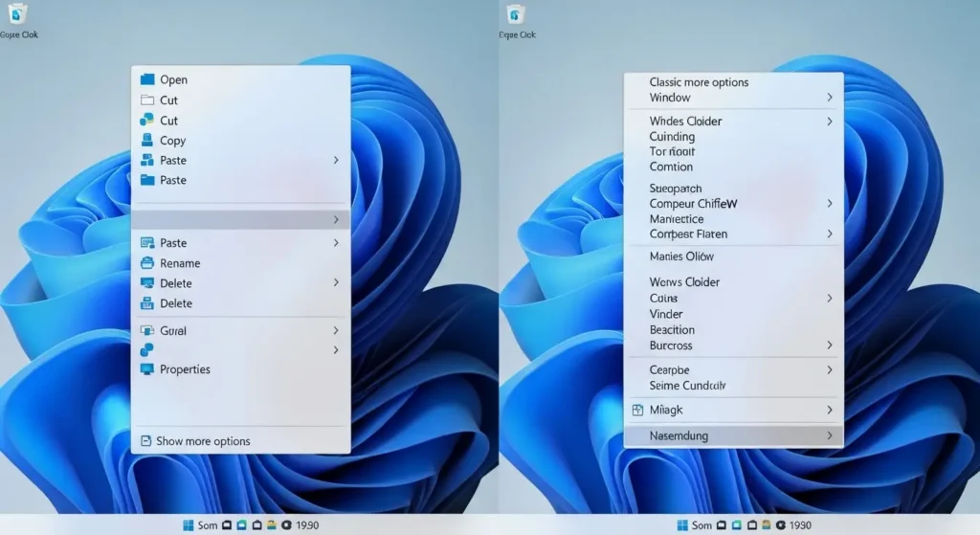
Task: Choose Rename from the left context menu
Action: (240, 263)
